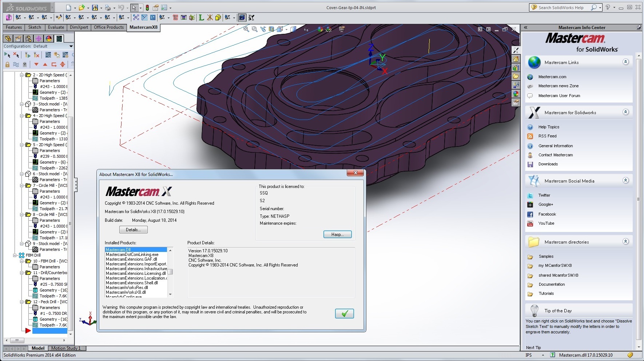Open the Help Topics link
Screen dimensions: 644x361
pyautogui.click(x=549, y=127)
